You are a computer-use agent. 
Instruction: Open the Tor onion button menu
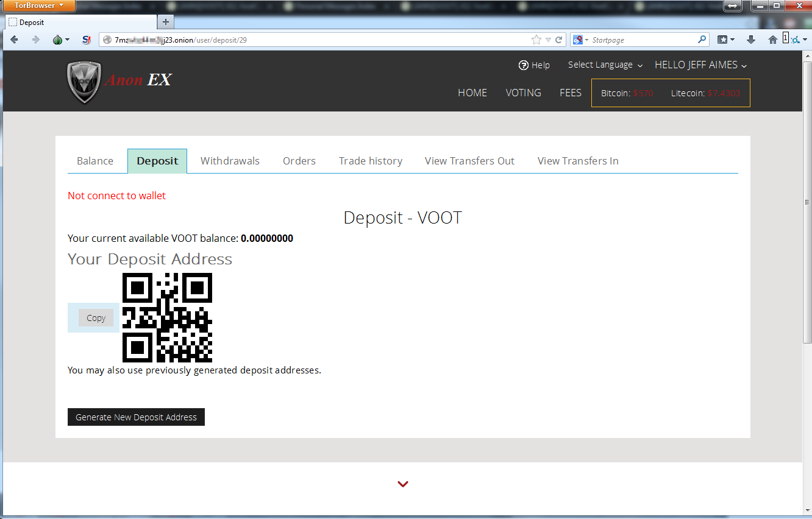(60, 40)
